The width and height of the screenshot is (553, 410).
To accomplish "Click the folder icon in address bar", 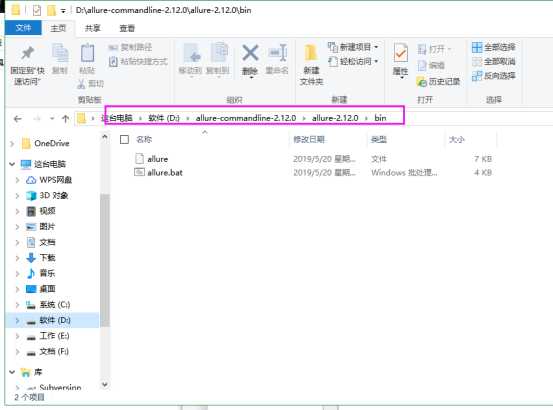I will 81,118.
